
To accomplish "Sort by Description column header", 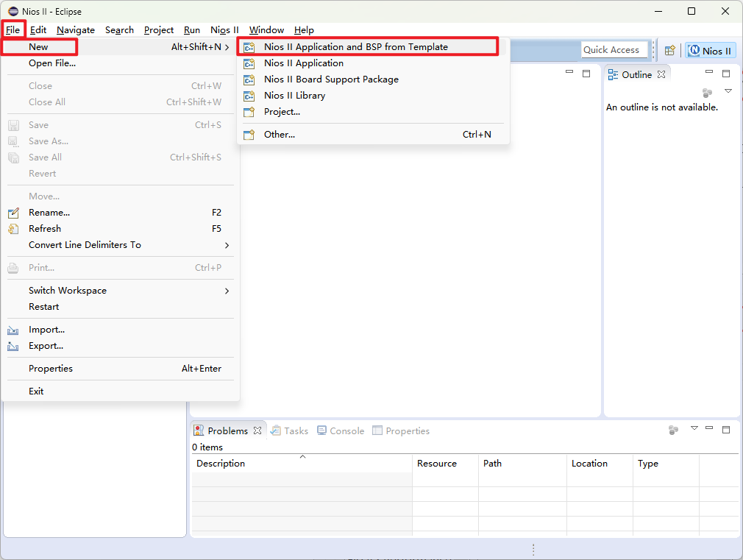I will coord(302,464).
